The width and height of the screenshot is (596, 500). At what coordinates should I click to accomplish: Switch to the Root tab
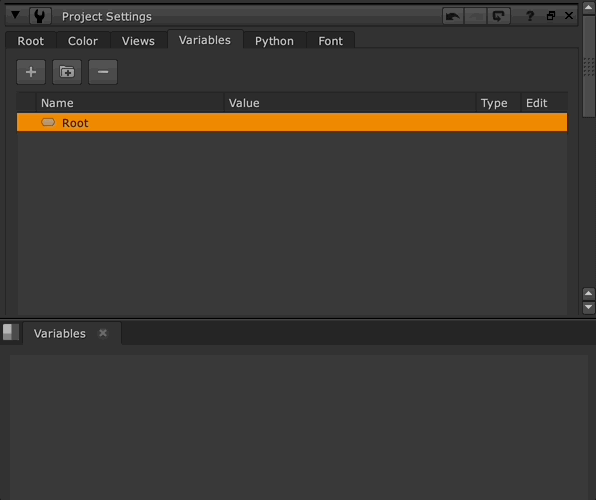tap(31, 41)
